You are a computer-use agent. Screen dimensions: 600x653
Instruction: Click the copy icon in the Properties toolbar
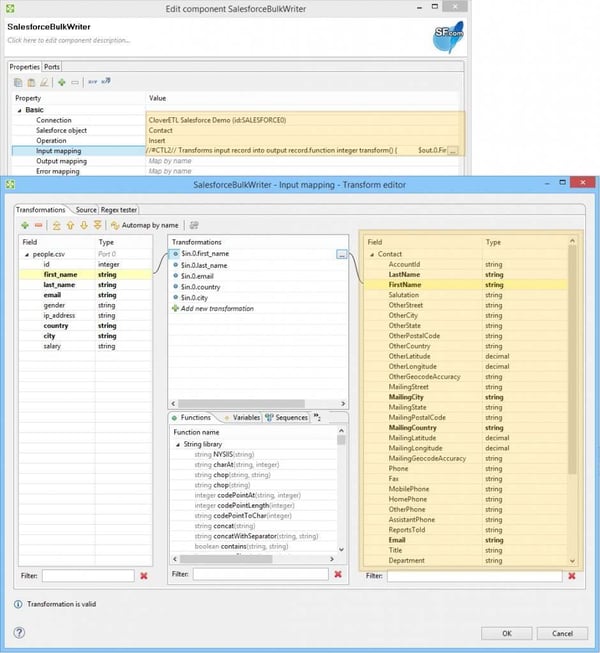(18, 82)
